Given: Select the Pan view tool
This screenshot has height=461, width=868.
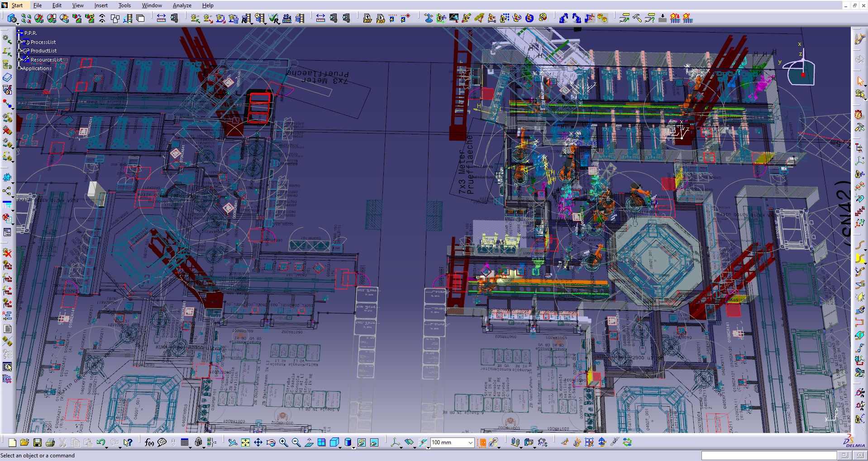Looking at the screenshot, I should point(258,442).
